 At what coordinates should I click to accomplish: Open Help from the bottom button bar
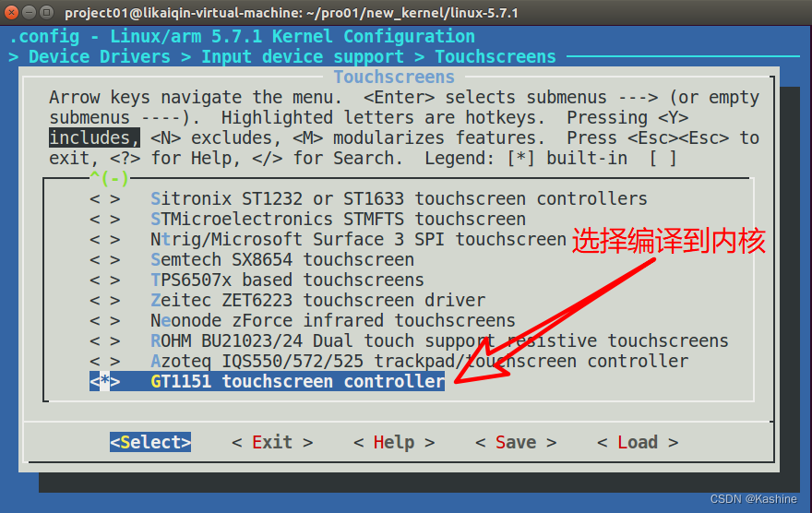click(393, 443)
